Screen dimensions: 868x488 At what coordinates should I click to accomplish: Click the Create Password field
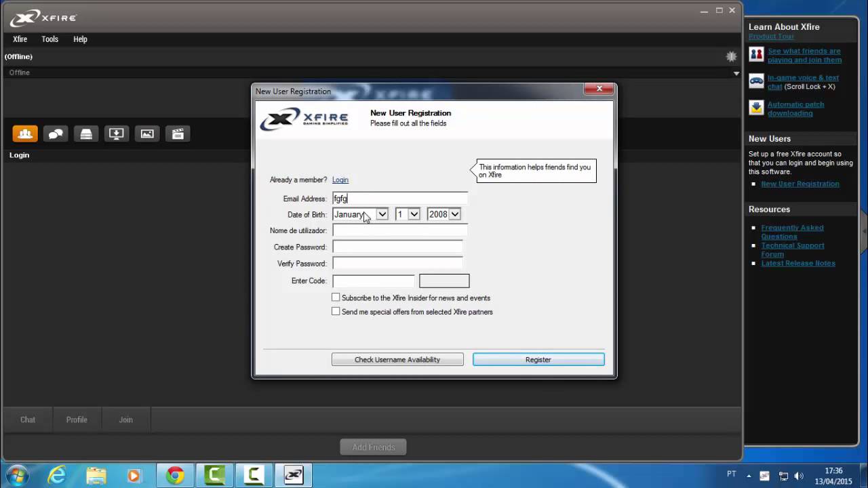click(x=397, y=247)
